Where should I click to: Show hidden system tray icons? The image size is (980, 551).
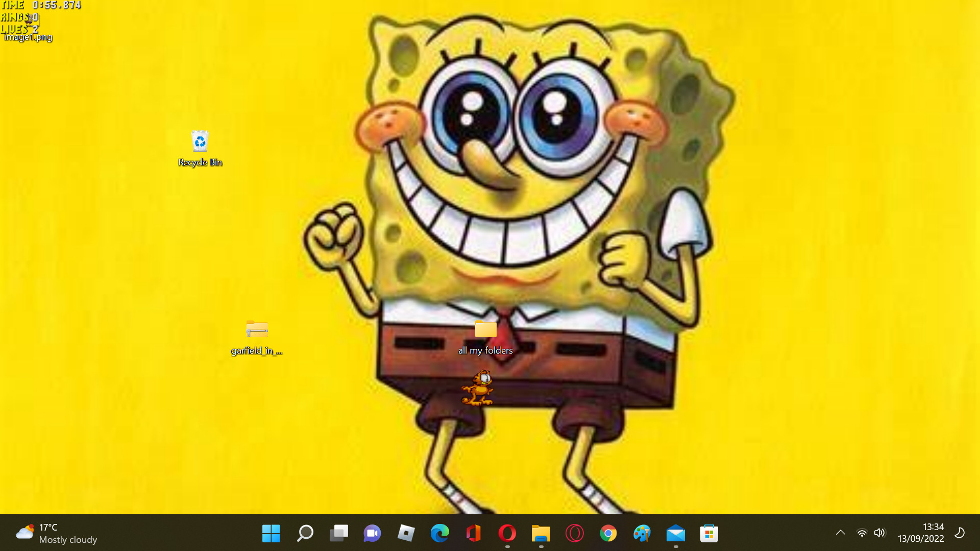[840, 533]
